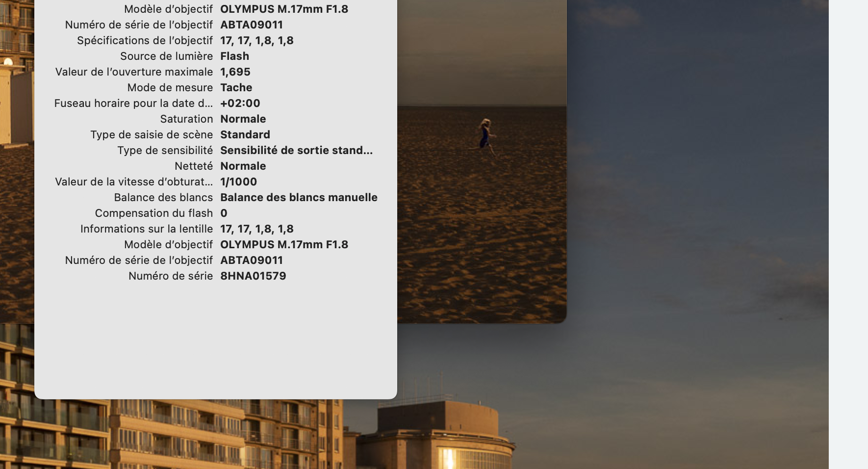Select the serial number 8HNA01579
The height and width of the screenshot is (469, 868).
click(253, 276)
